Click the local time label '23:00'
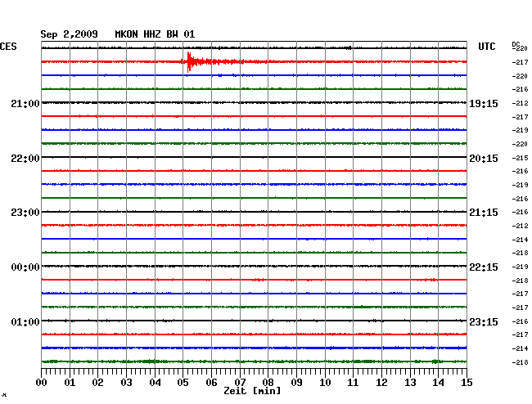 click(25, 213)
